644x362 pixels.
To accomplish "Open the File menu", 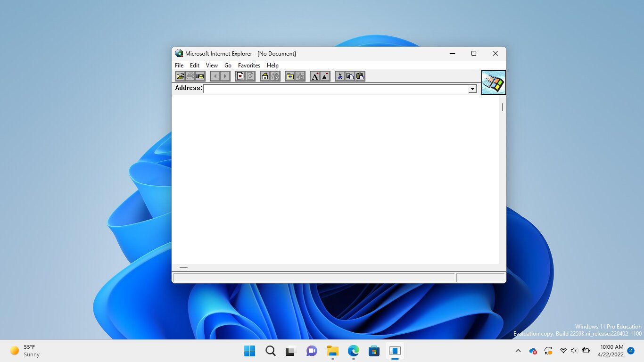I will [179, 66].
